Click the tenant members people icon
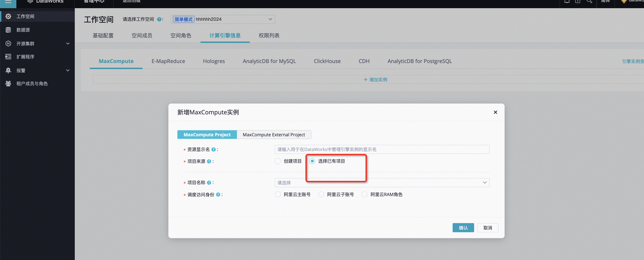 pyautogui.click(x=8, y=83)
